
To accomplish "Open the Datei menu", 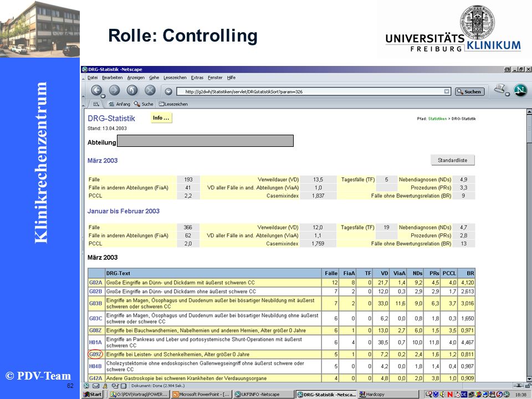I will click(93, 78).
